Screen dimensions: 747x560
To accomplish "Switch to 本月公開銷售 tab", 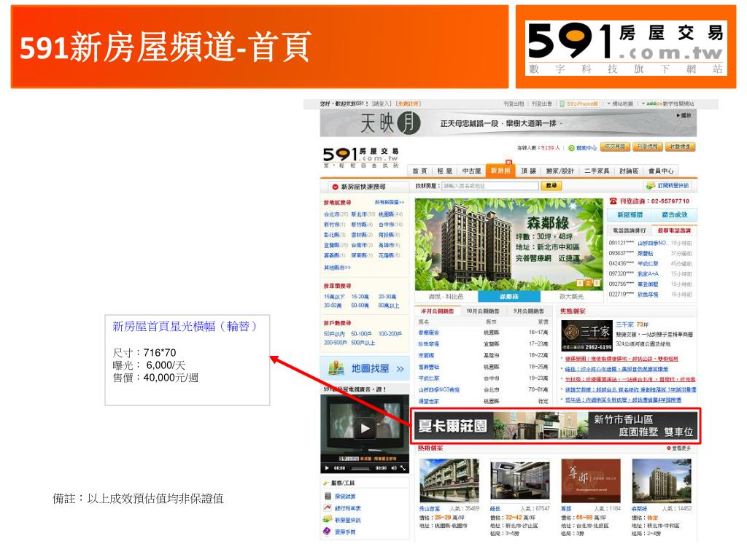I will (x=437, y=311).
